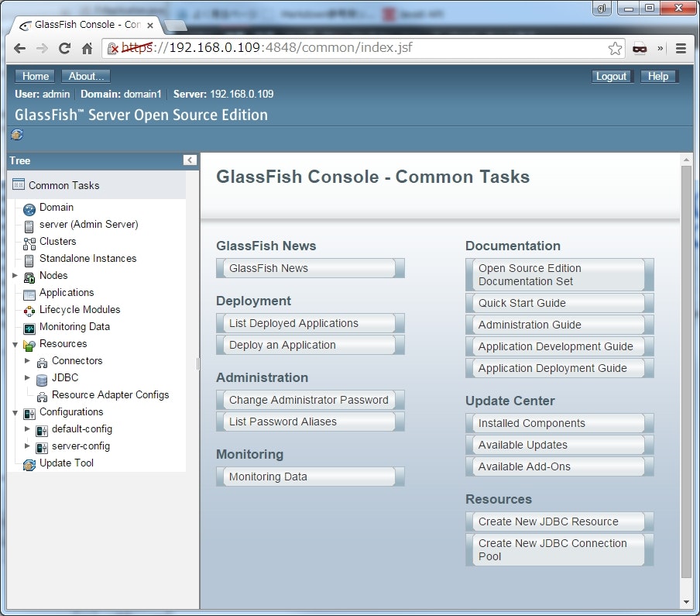Click the incognito mask extension icon

click(640, 48)
